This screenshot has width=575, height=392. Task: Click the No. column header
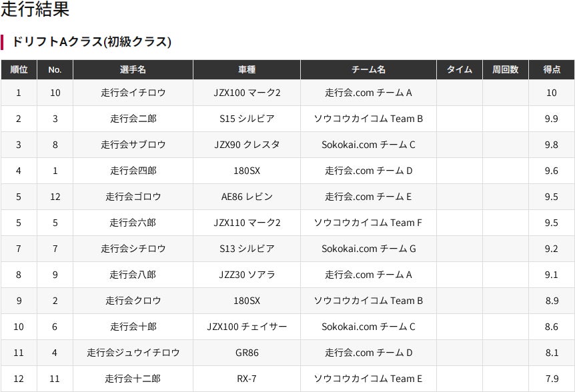coord(55,69)
